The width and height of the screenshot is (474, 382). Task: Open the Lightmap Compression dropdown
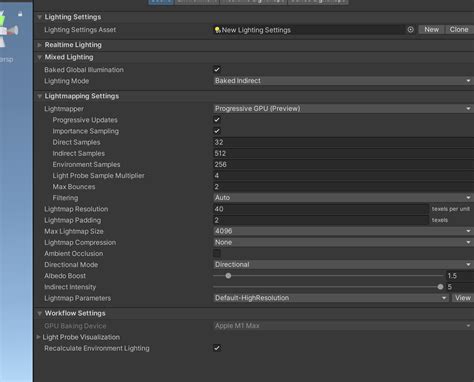coord(343,242)
